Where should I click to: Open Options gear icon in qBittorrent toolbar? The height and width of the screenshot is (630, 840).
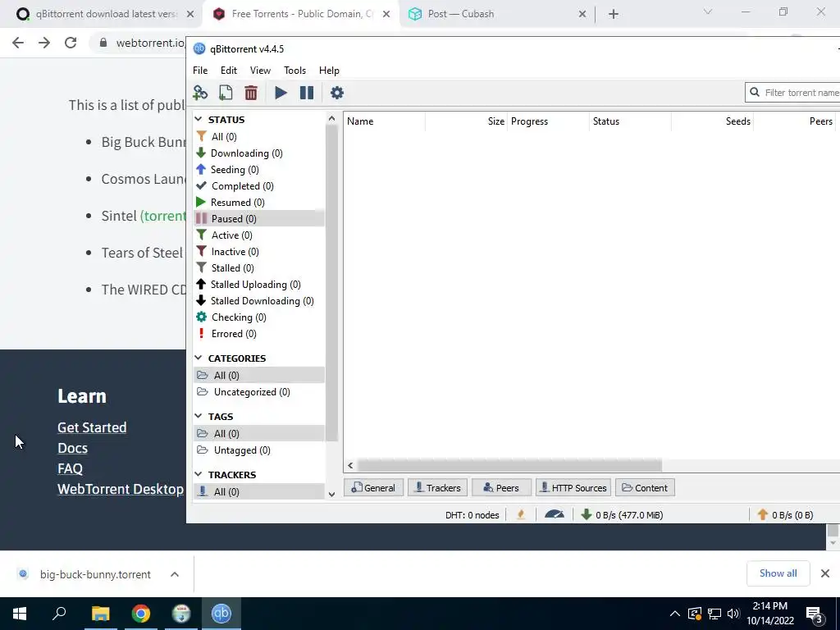[336, 93]
